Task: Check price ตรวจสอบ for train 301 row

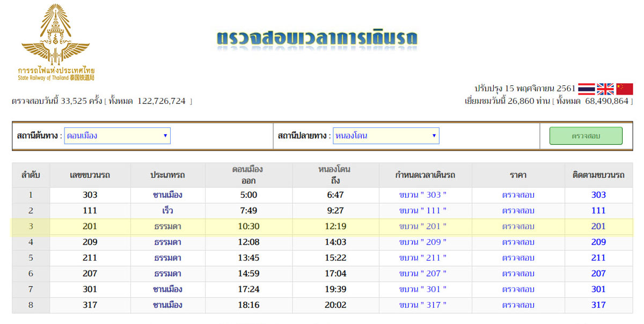Action: click(x=518, y=289)
